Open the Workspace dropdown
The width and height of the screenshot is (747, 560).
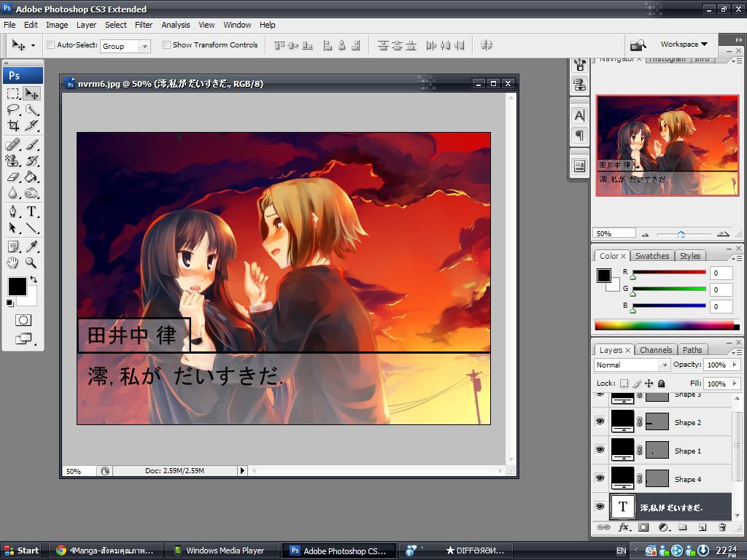[684, 44]
